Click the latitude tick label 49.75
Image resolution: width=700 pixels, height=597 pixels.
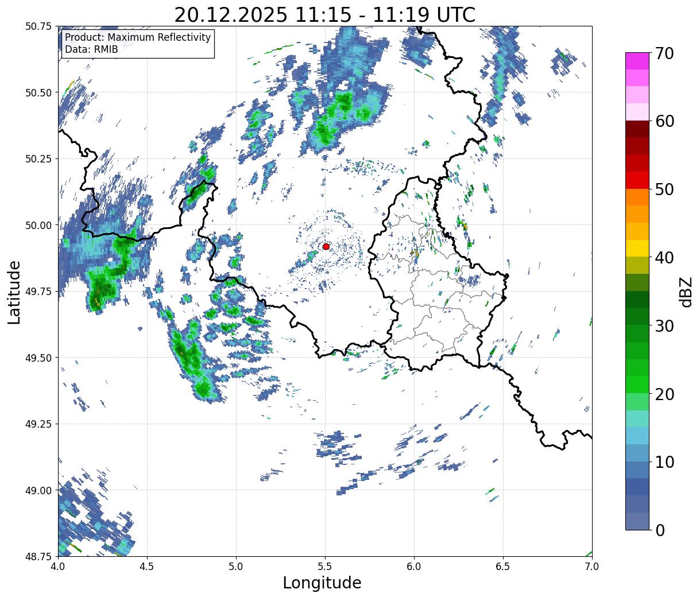[x=38, y=292]
